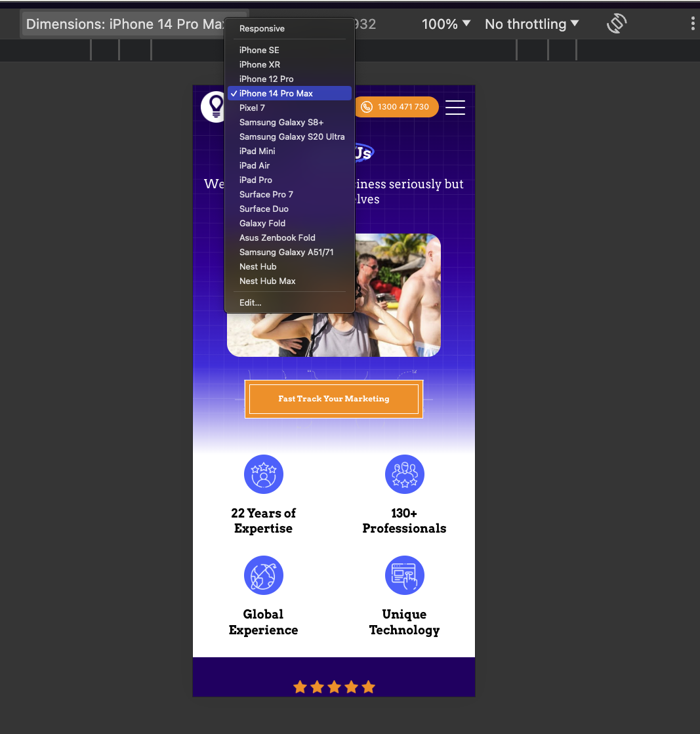Tap the hamburger menu icon on site
Viewport: 700px width, 734px height.
455,107
